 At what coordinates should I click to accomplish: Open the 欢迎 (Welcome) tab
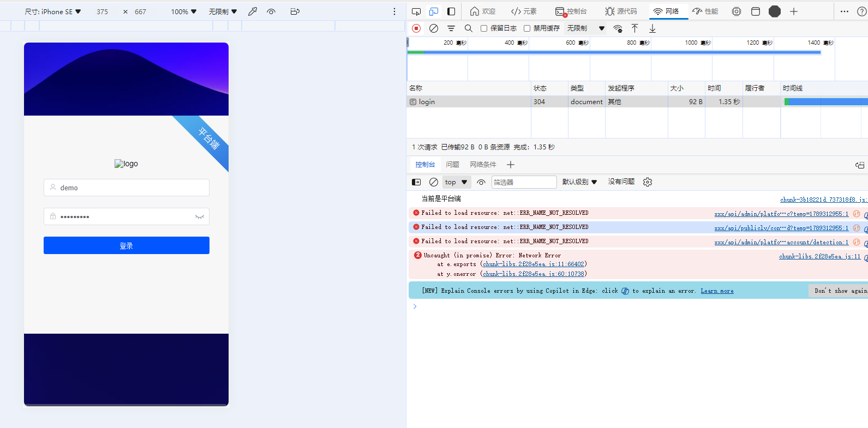[483, 11]
